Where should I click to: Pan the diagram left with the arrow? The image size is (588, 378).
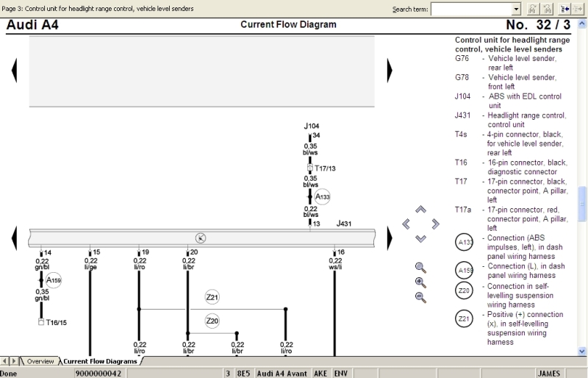[406, 224]
